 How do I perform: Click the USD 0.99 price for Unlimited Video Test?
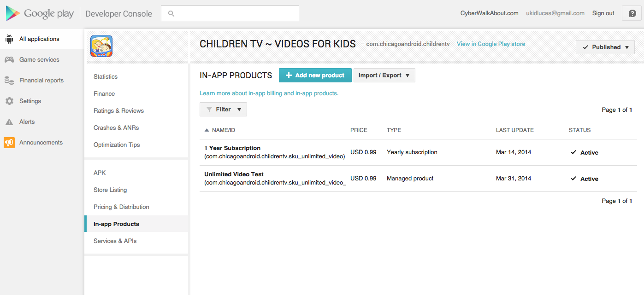363,179
